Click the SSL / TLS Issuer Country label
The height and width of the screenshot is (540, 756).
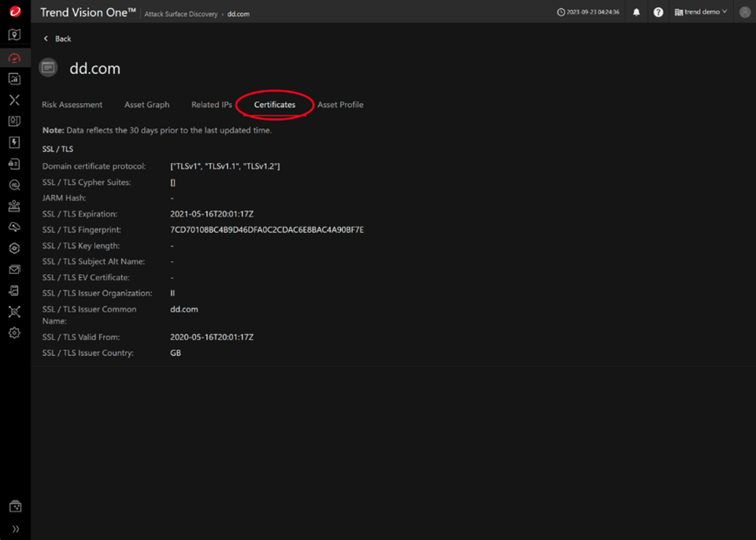(x=87, y=353)
